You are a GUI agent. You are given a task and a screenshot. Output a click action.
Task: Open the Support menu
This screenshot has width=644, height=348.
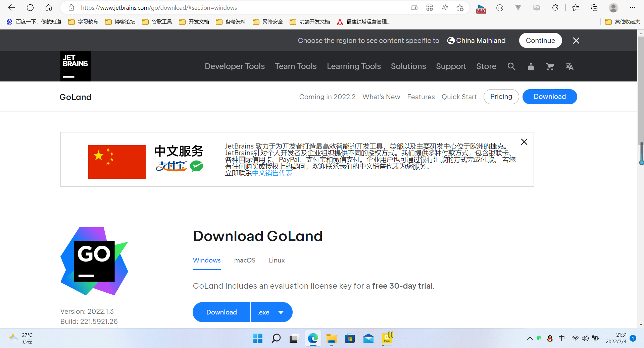[x=451, y=66]
